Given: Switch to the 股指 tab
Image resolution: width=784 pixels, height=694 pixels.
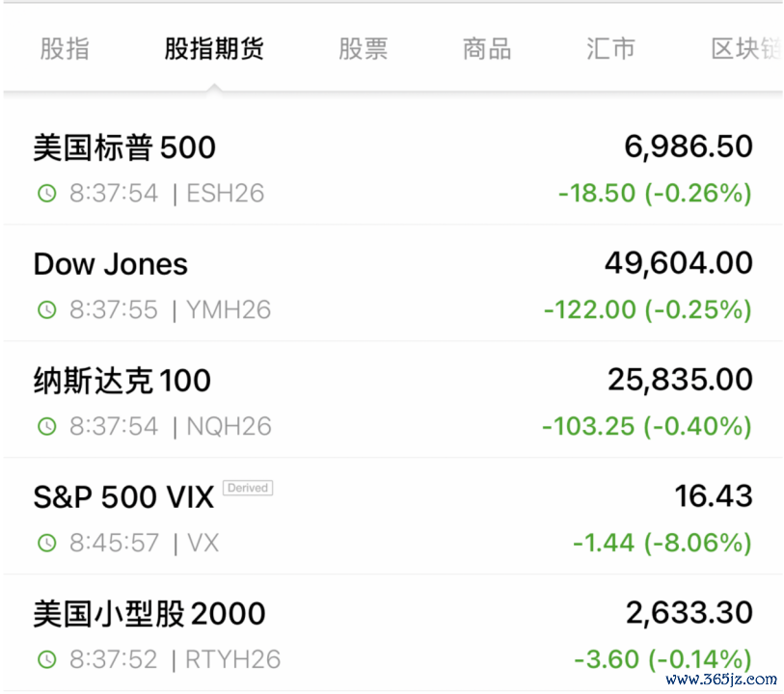Looking at the screenshot, I should pos(65,49).
